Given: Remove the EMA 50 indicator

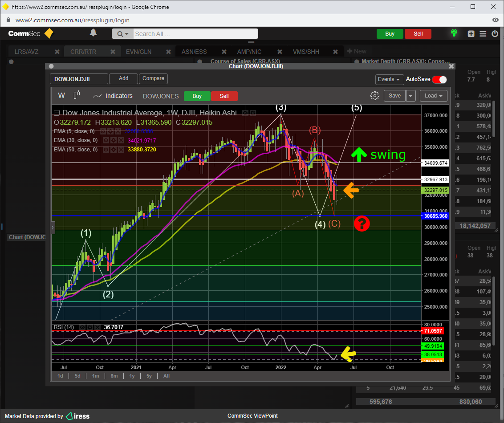Looking at the screenshot, I should 121,150.
